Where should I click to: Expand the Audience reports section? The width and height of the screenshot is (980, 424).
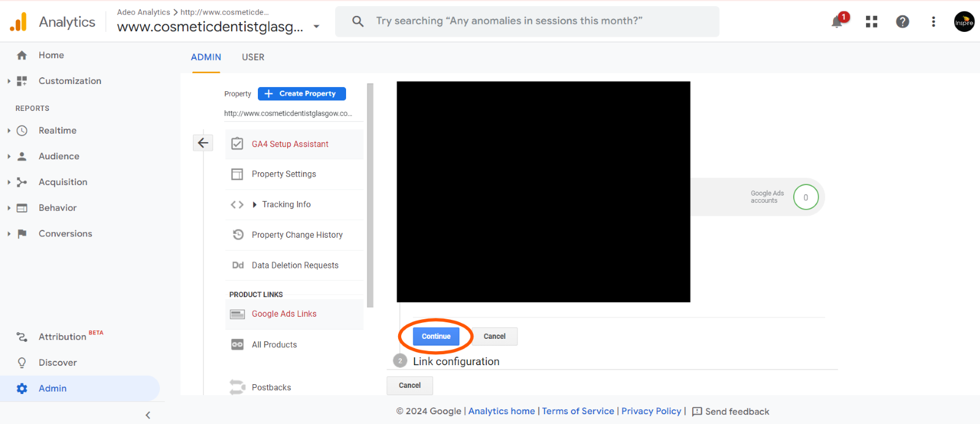[9, 156]
